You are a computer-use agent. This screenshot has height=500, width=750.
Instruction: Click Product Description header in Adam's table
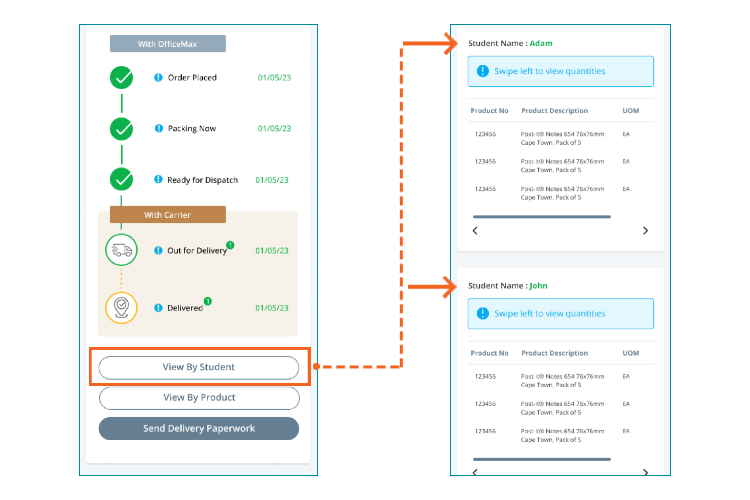[x=554, y=111]
